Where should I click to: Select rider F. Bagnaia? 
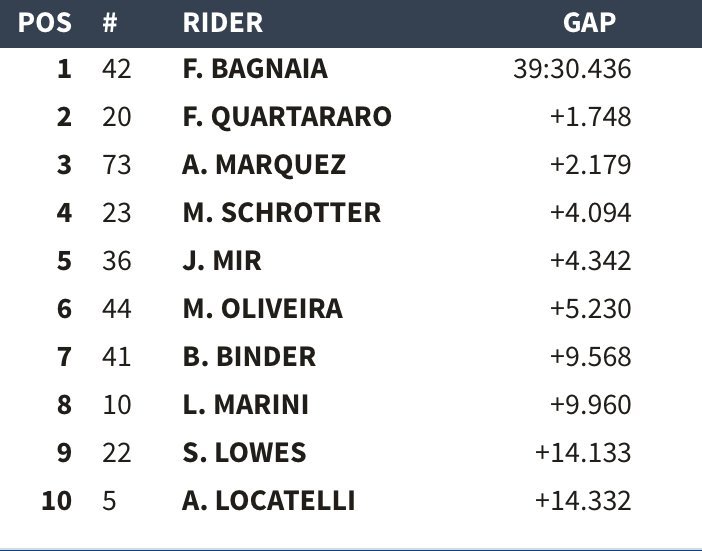(255, 70)
